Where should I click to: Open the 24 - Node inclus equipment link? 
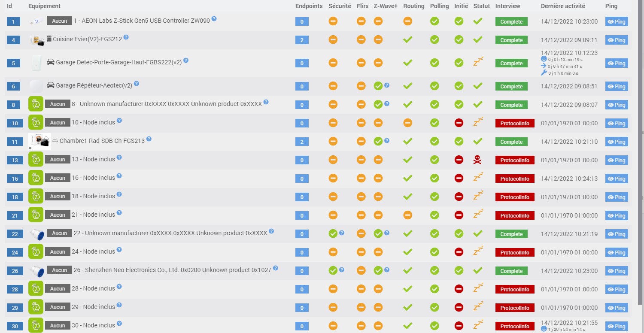[x=94, y=251]
